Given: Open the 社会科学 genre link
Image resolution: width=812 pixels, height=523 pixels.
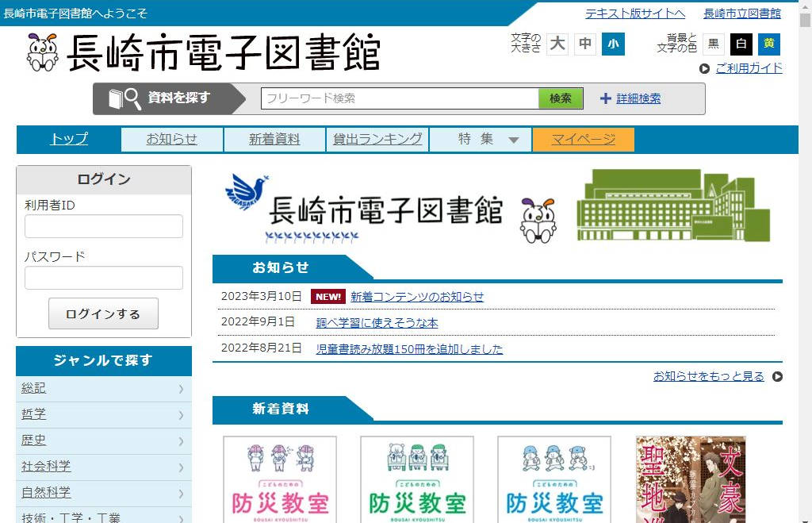Looking at the screenshot, I should (46, 467).
